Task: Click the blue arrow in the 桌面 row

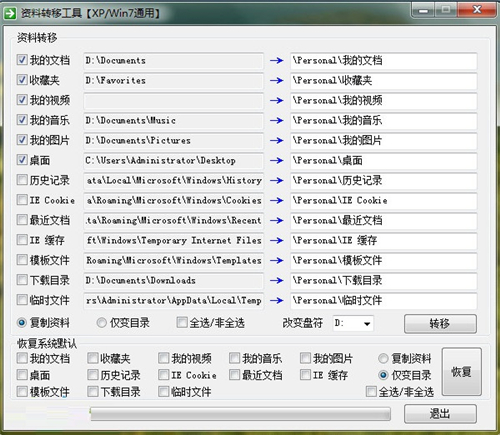Action: pyautogui.click(x=276, y=161)
